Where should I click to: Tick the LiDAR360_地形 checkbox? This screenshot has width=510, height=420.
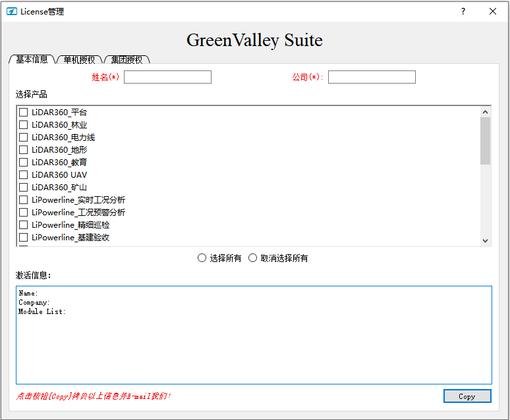pos(24,150)
